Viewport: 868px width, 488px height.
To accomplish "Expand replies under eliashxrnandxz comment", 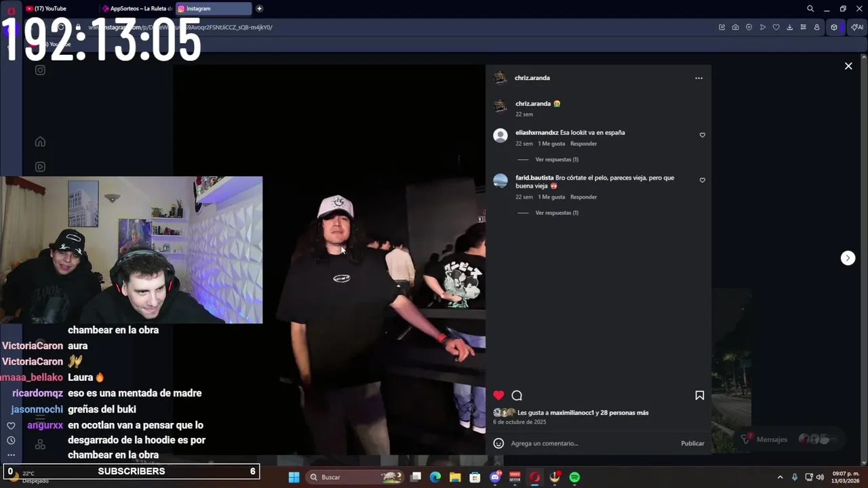I will click(x=557, y=160).
